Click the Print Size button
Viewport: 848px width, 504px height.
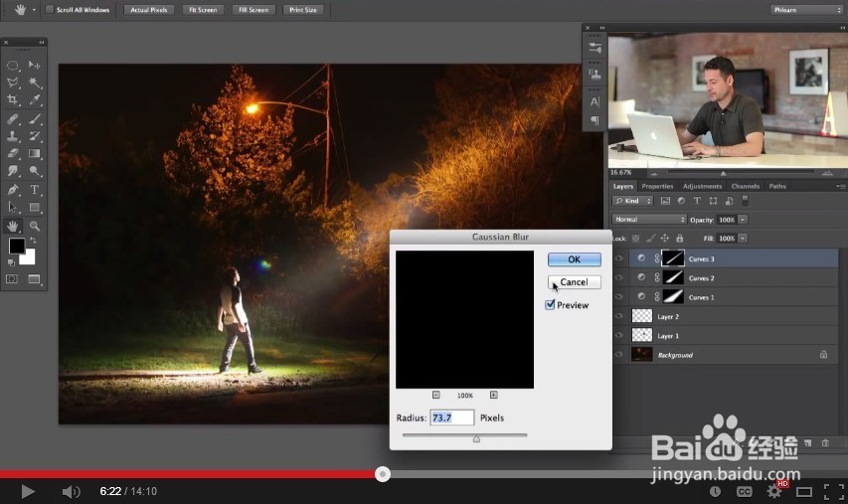(303, 10)
